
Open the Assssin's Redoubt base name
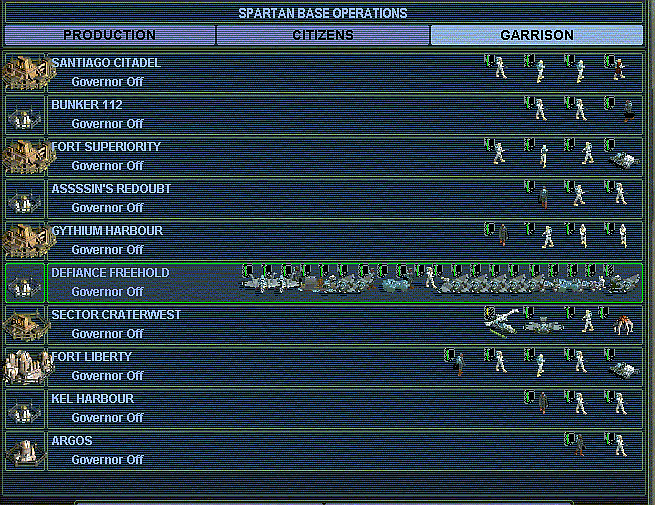click(111, 189)
